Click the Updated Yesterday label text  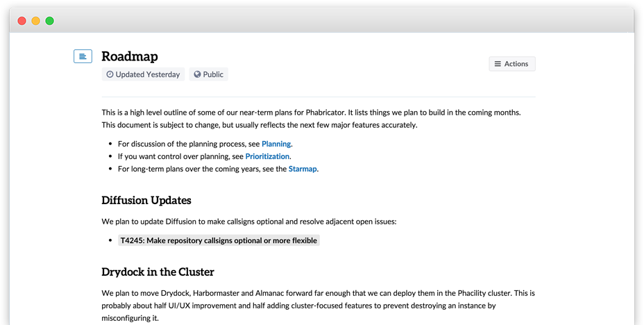point(148,74)
